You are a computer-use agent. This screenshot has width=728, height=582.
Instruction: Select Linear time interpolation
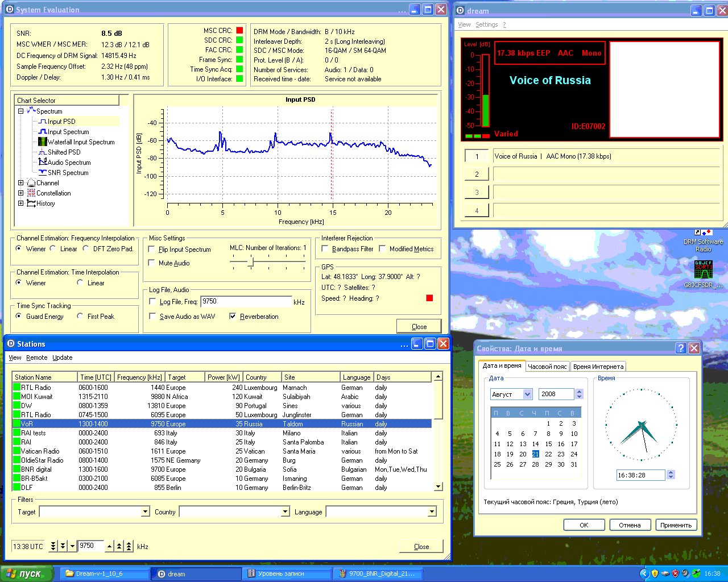pos(80,282)
